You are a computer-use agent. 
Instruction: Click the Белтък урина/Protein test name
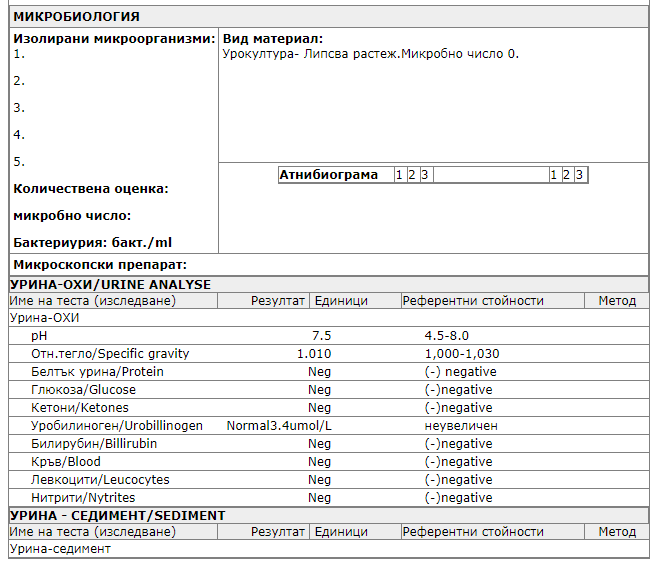98,372
